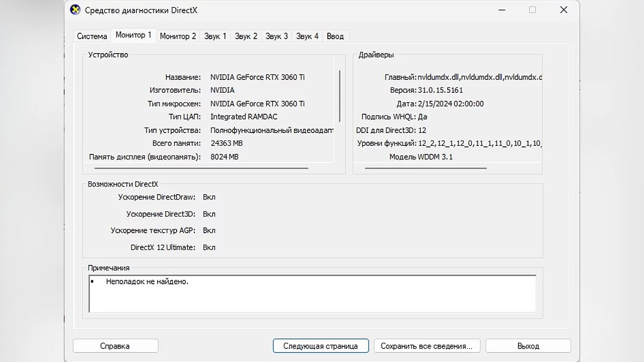Click the Следующая страница button
644x362 pixels.
[x=320, y=346]
